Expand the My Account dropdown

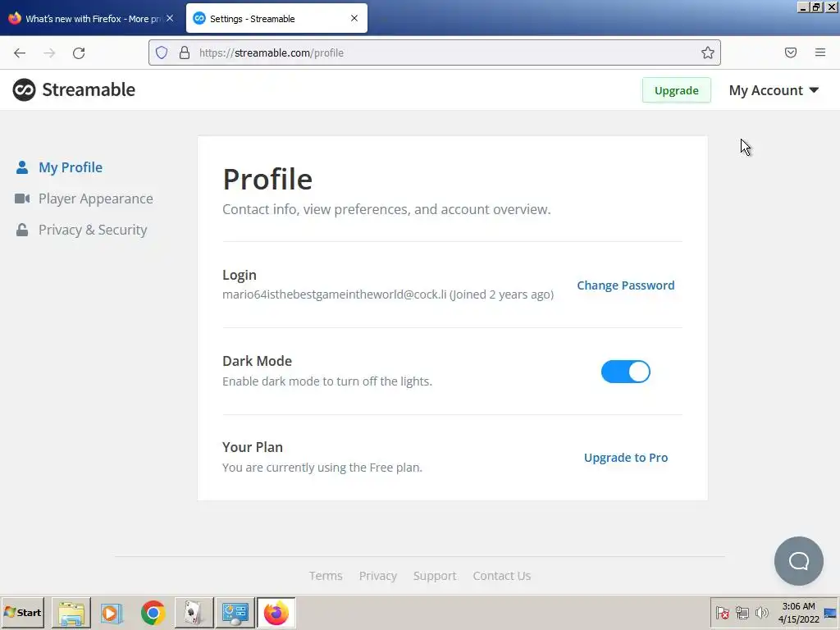click(x=774, y=90)
